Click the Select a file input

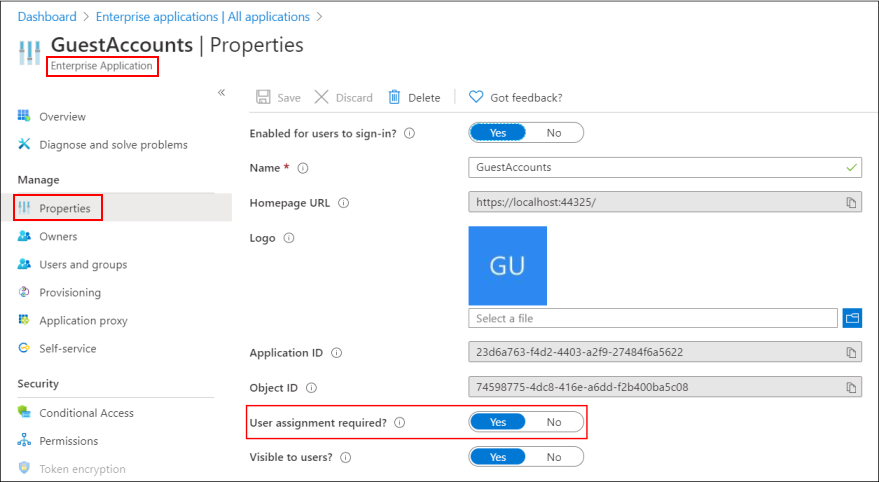pyautogui.click(x=653, y=318)
